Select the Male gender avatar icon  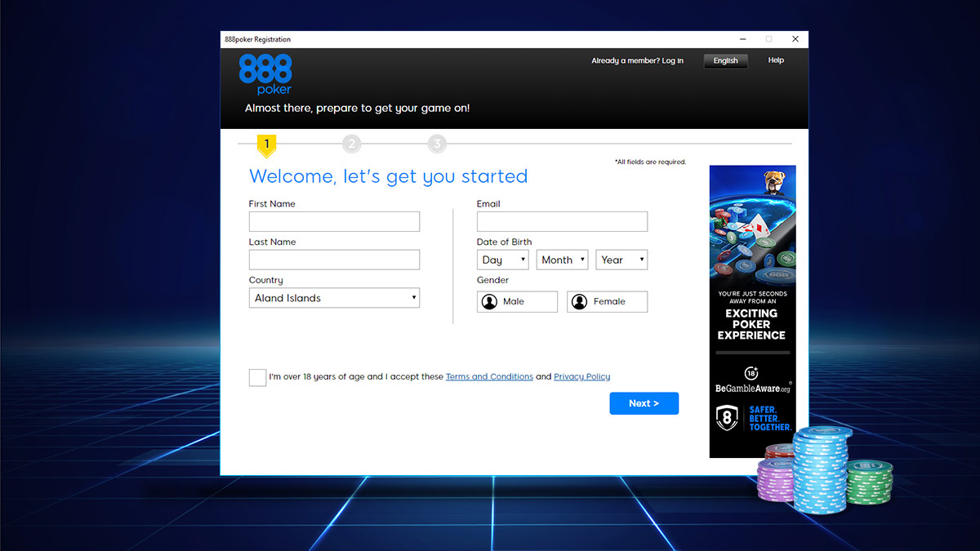click(x=490, y=301)
